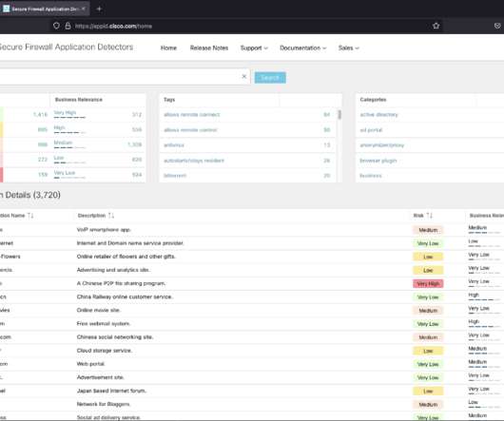The height and width of the screenshot is (421, 504).
Task: Sort by Risk column arrows
Action: click(430, 216)
